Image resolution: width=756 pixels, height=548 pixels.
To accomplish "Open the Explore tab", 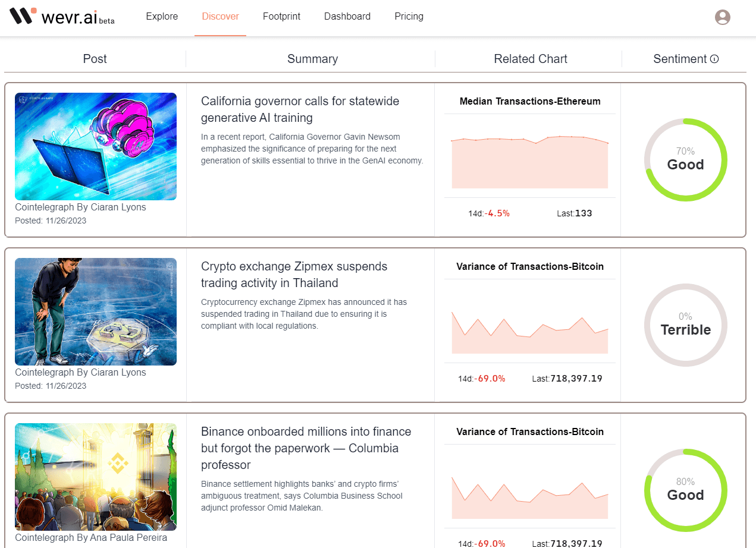I will [162, 17].
